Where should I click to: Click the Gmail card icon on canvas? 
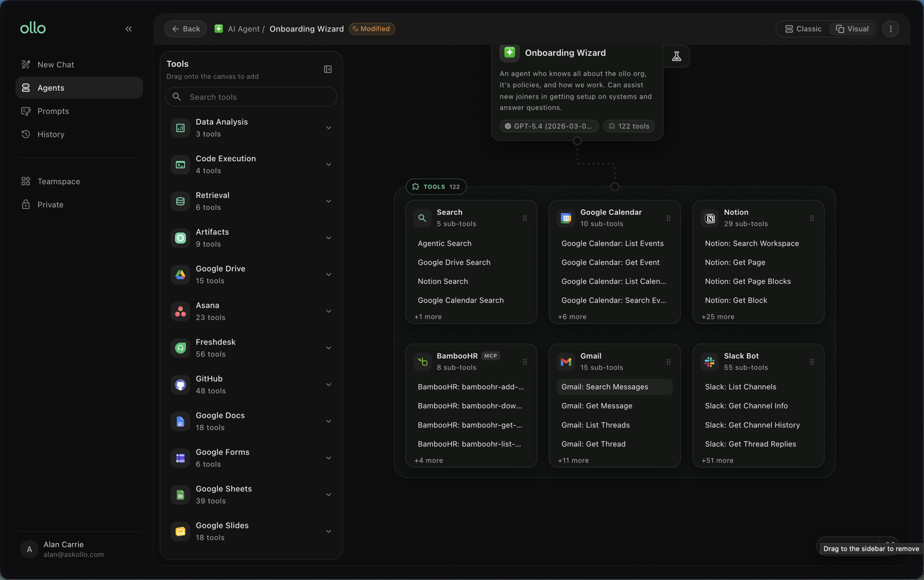coord(566,362)
